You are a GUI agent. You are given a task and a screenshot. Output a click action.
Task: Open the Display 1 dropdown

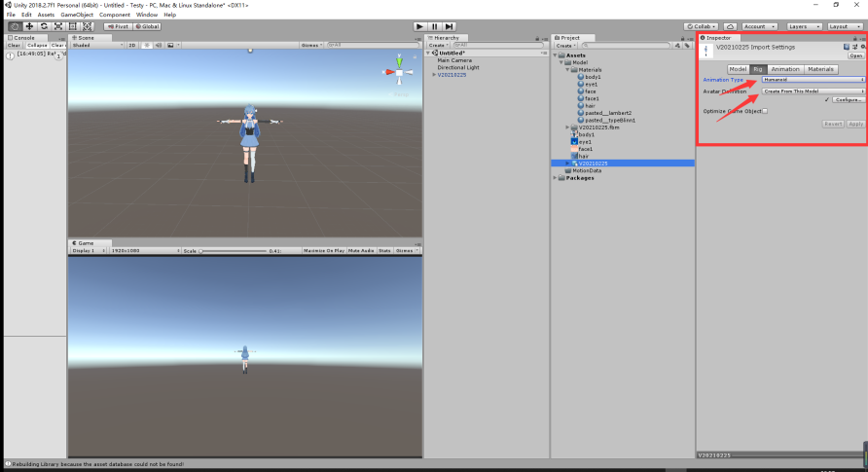pos(89,251)
